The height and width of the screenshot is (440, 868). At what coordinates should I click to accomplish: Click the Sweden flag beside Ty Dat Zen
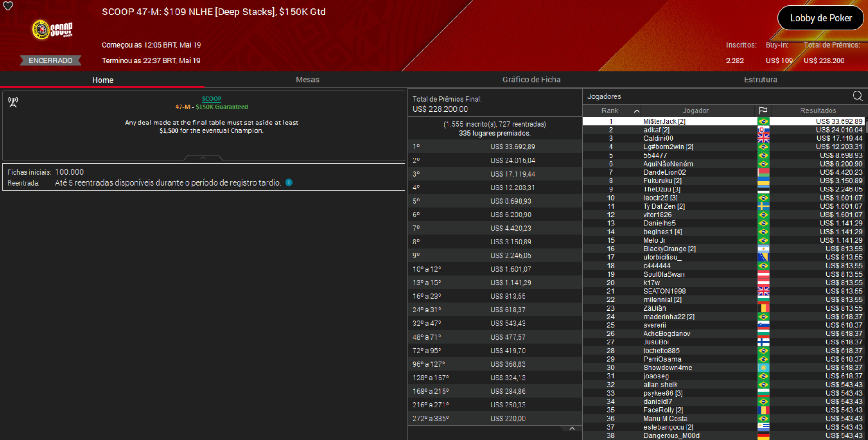(763, 206)
